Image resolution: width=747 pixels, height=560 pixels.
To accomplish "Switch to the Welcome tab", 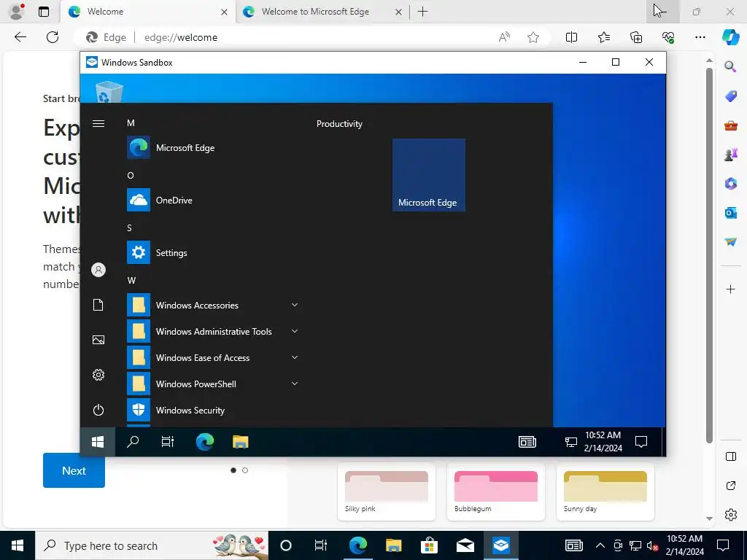I will [x=147, y=12].
